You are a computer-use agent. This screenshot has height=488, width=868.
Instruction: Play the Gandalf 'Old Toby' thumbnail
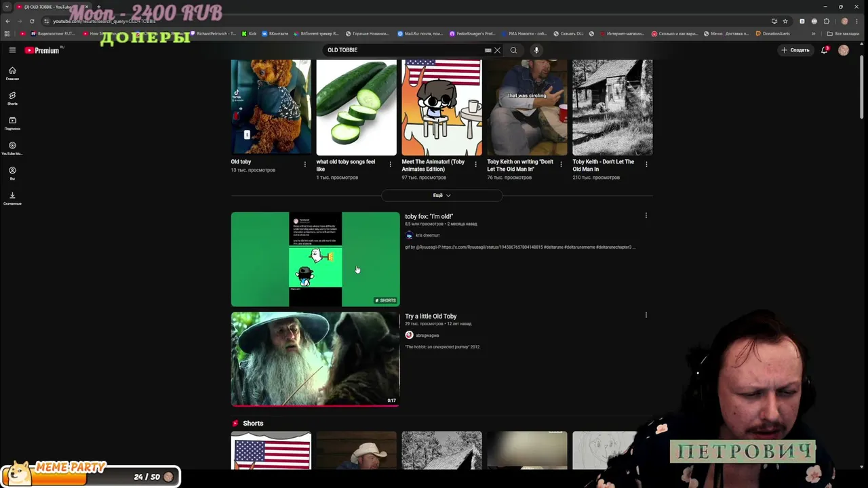[x=315, y=359]
